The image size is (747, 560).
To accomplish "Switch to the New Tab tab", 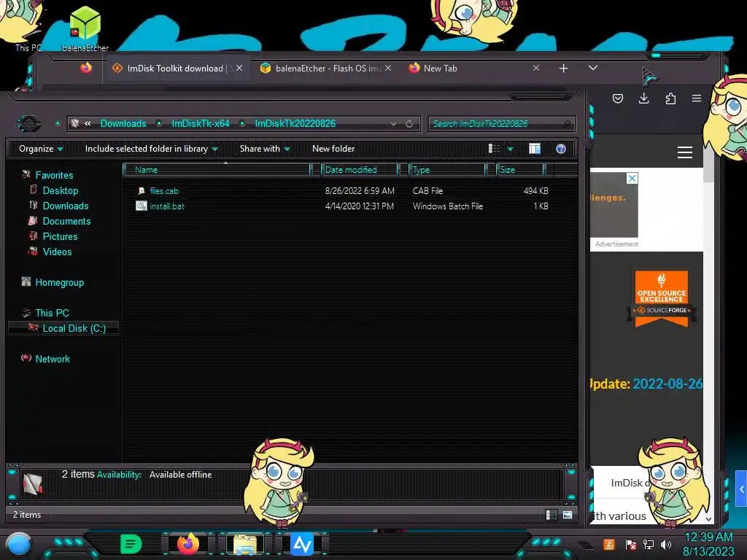I will click(x=440, y=68).
